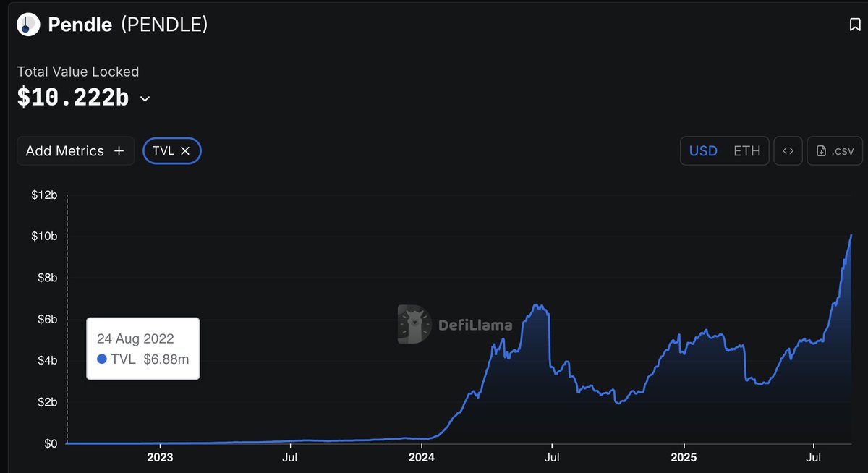Click the $0 y-axis label

pos(50,443)
